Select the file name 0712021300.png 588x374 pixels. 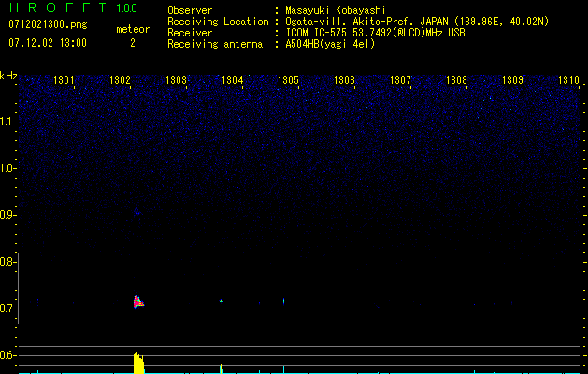tap(48, 24)
